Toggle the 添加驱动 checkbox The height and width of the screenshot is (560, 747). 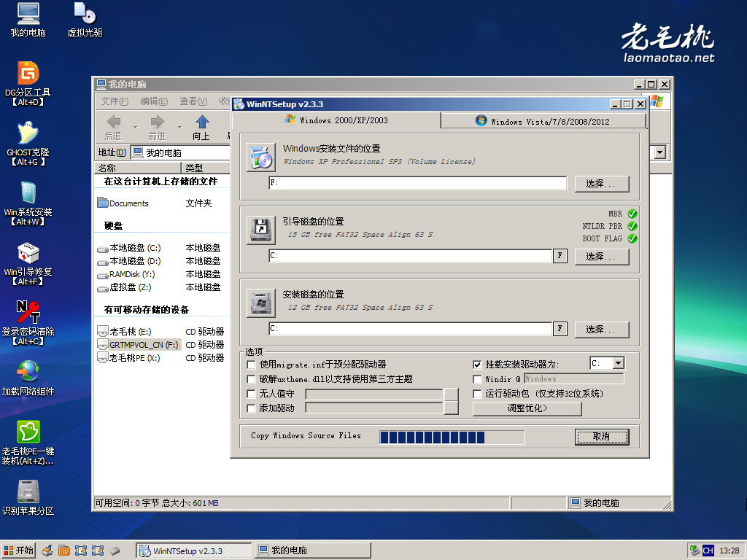(251, 408)
